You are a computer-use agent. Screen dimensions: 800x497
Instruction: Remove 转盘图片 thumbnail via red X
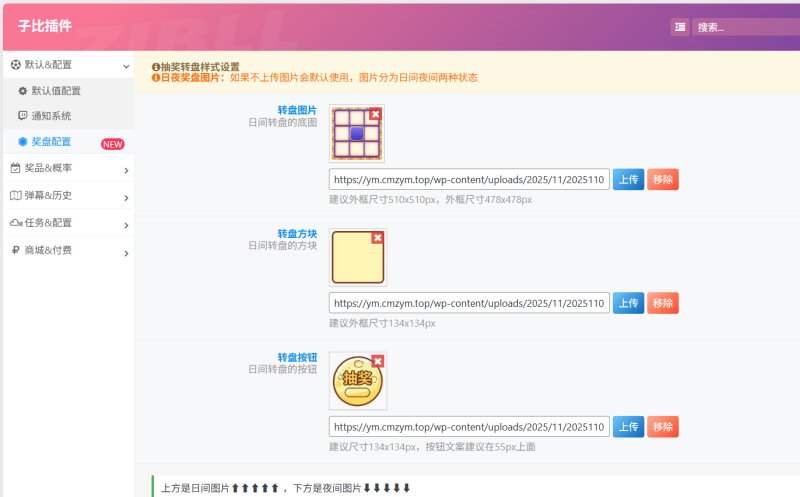[x=376, y=114]
